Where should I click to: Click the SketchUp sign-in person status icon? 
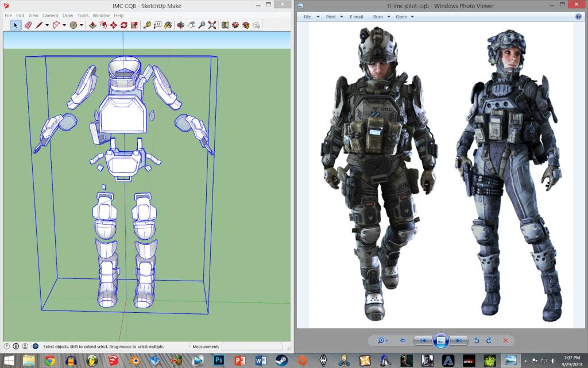click(25, 346)
